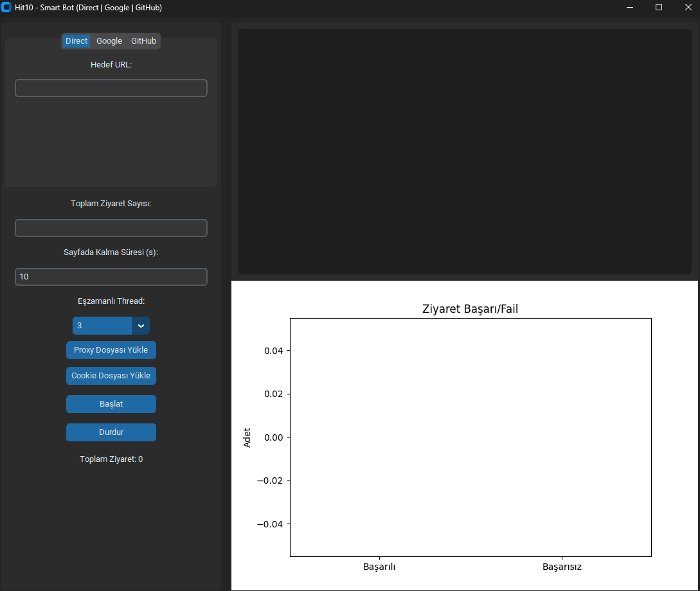This screenshot has width=700, height=591.
Task: Select the Direct visit mode tab
Action: tap(76, 40)
